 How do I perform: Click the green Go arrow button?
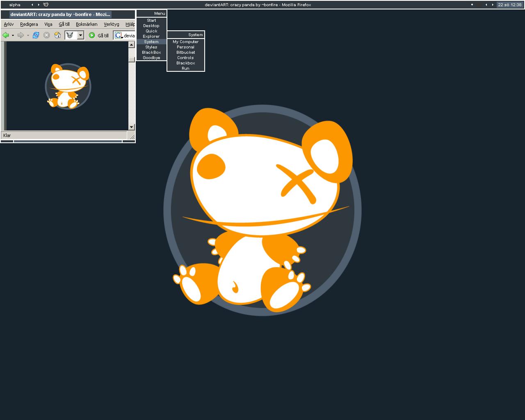(92, 35)
